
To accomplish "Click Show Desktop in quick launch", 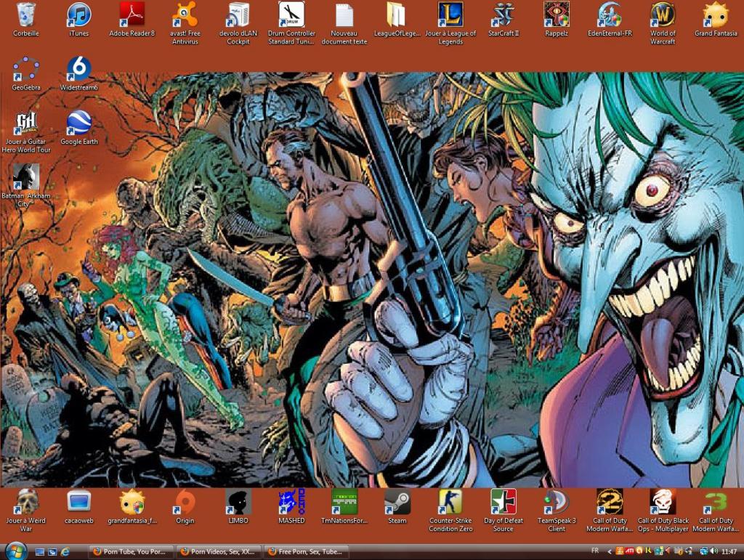I will (x=40, y=552).
